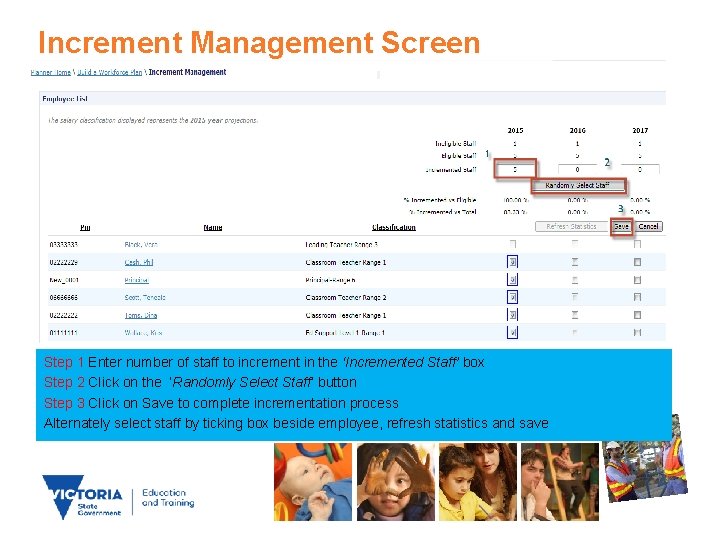
Task: Open employee name in Classroom Teacher Range 2 row
Action: (145, 298)
